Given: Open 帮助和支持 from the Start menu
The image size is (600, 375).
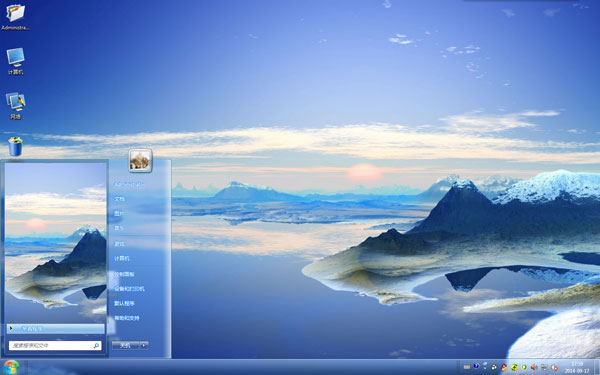Looking at the screenshot, I should pyautogui.click(x=127, y=318).
